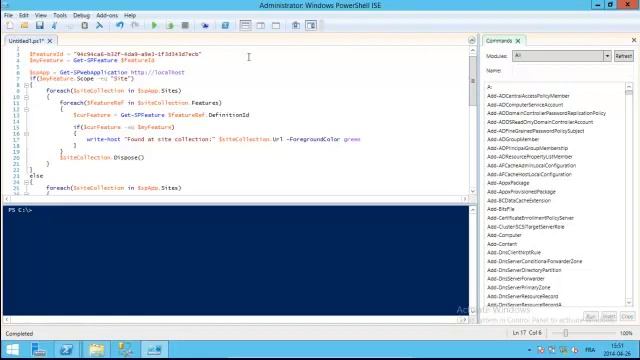Collapse the else block at line 24
The width and height of the screenshot is (640, 360).
coord(26,182)
